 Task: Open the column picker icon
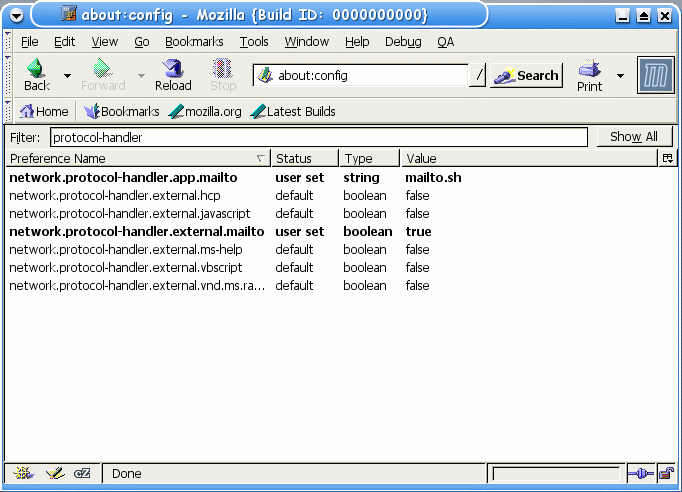[668, 158]
